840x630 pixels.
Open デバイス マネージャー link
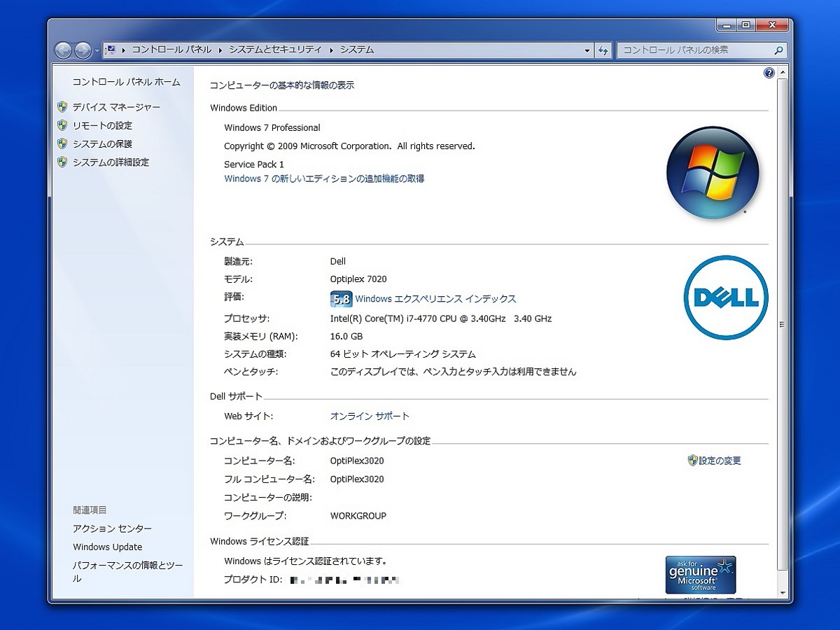116,107
